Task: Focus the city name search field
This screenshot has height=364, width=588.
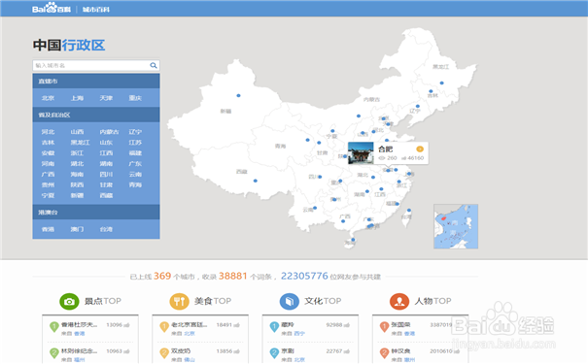Action: tap(96, 66)
